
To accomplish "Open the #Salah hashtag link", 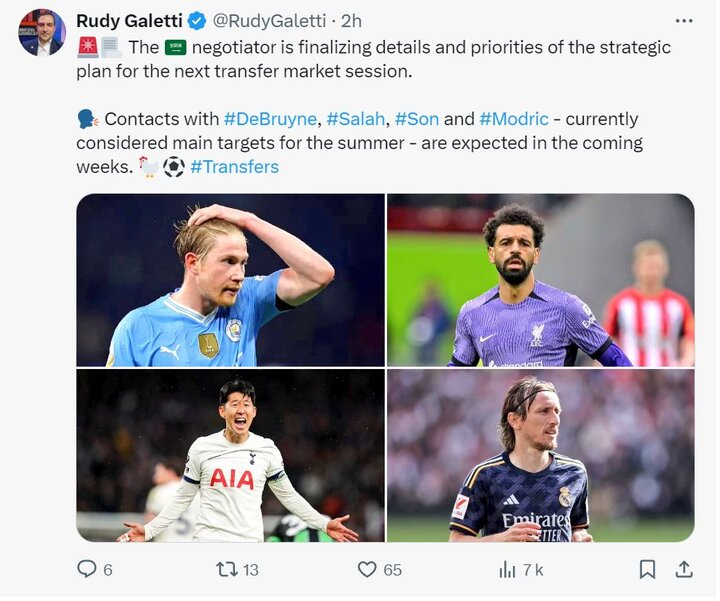I will (355, 119).
